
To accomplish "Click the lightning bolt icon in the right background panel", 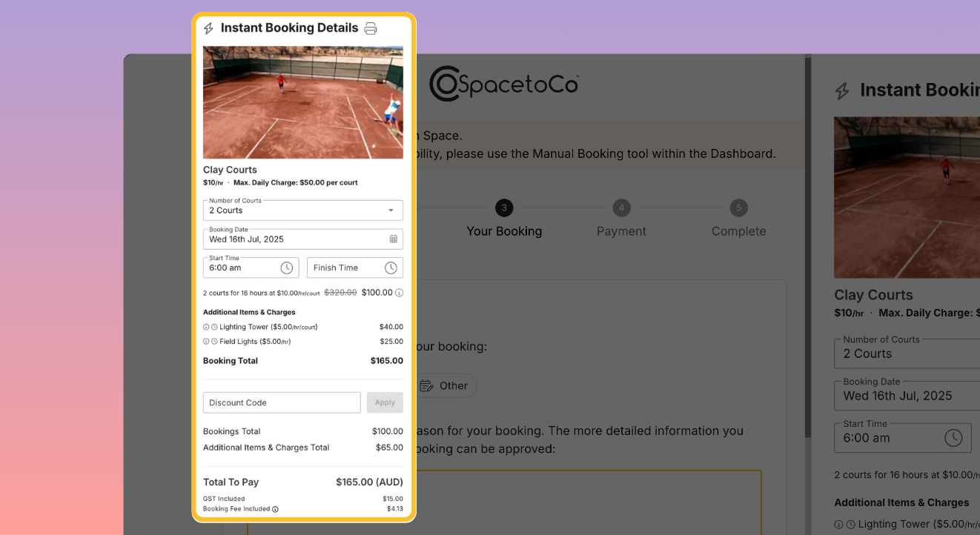I will [x=842, y=91].
